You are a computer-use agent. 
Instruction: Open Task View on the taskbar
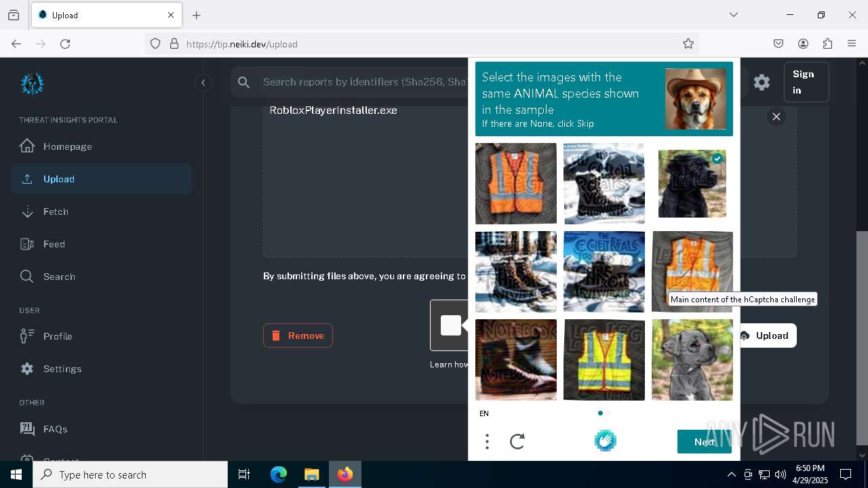(244, 474)
